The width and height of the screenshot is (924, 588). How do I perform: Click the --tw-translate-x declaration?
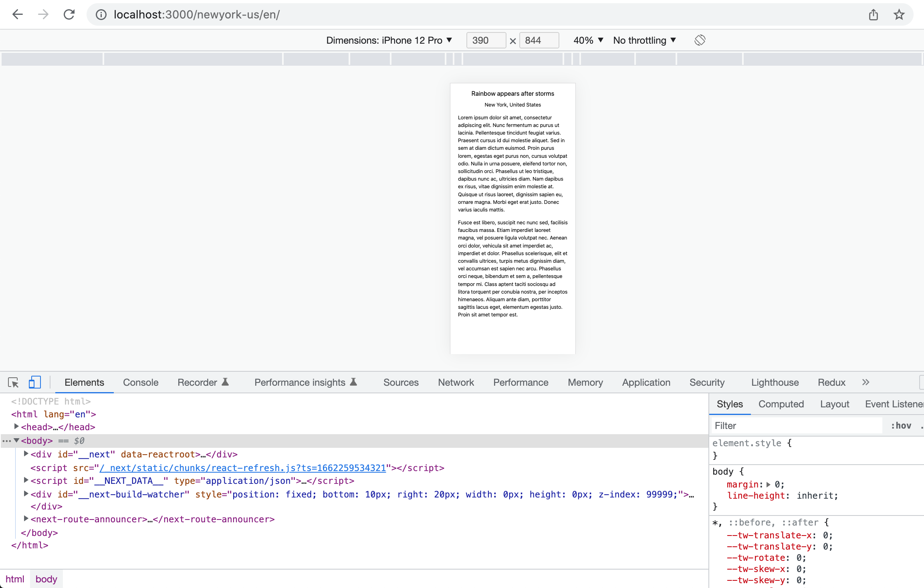(x=780, y=536)
